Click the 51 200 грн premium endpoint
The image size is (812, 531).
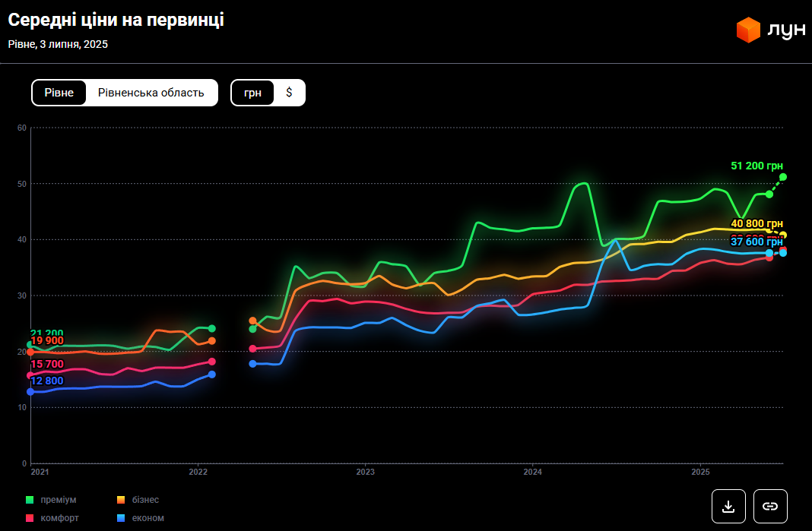[783, 177]
